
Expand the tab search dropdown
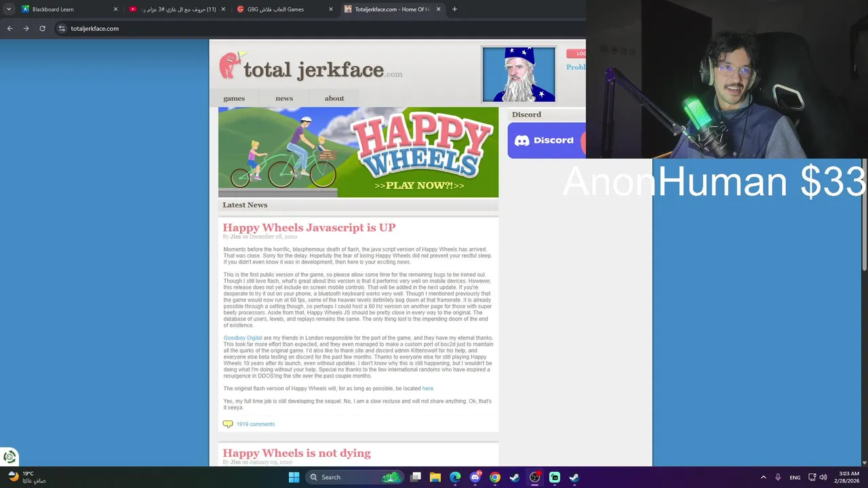point(8,9)
